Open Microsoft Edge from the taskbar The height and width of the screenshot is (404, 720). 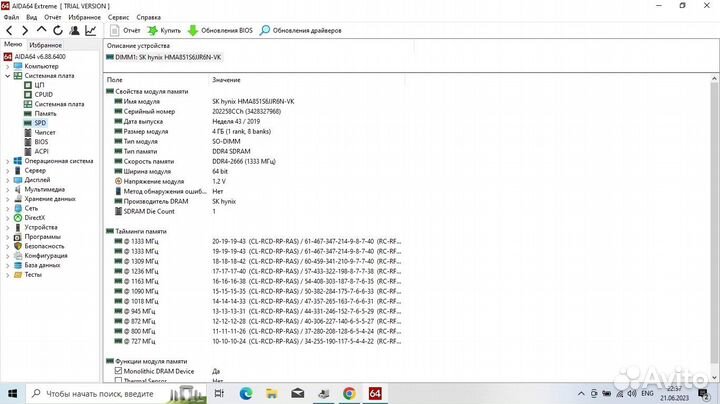click(246, 393)
